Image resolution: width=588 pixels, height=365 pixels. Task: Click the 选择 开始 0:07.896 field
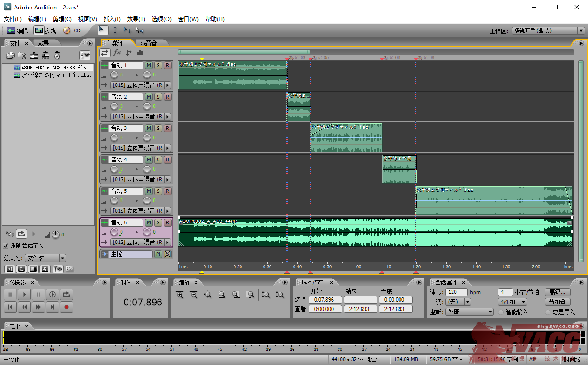point(325,299)
